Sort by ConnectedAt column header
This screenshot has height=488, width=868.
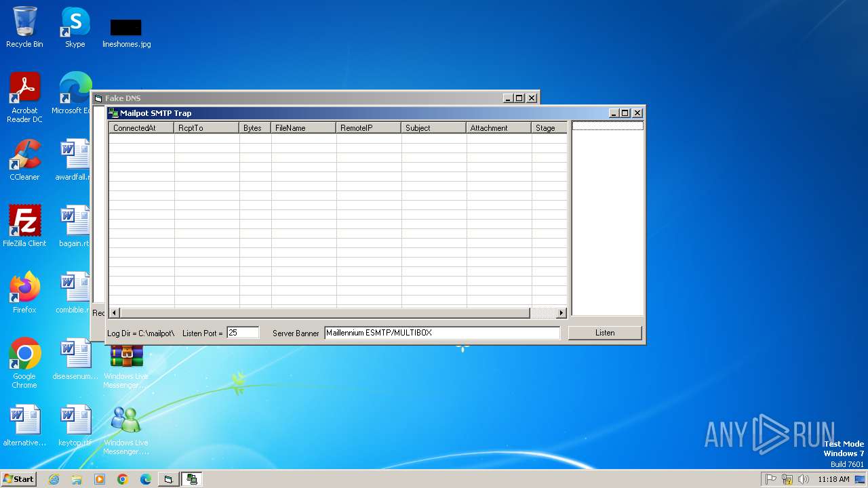[142, 127]
